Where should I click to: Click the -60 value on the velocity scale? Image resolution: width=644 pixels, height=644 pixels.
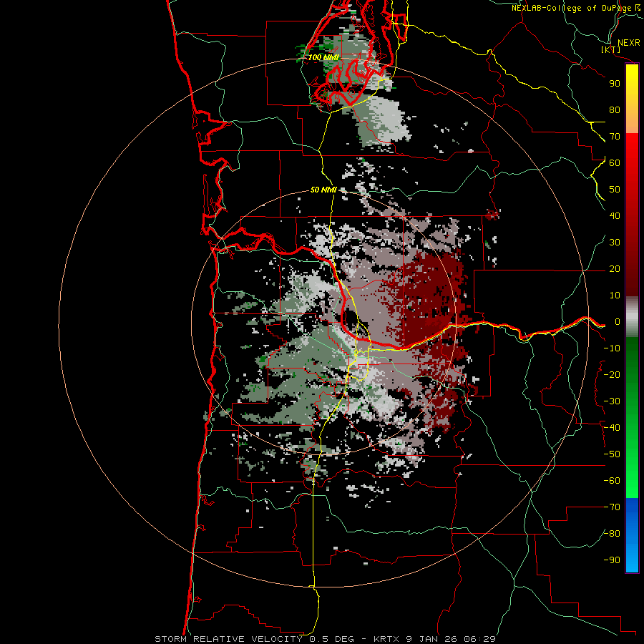click(x=612, y=481)
